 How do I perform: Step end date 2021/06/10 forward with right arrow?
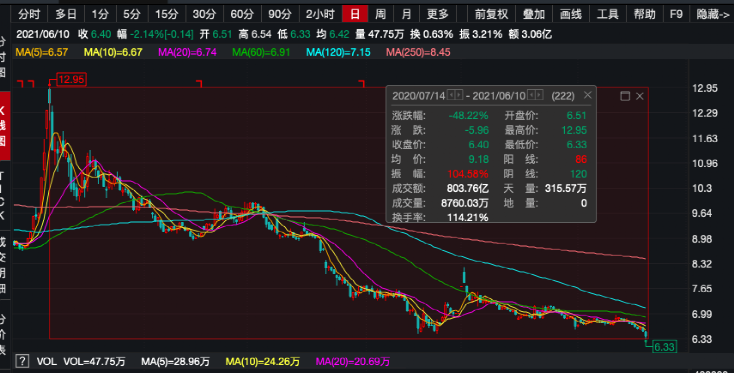click(539, 95)
